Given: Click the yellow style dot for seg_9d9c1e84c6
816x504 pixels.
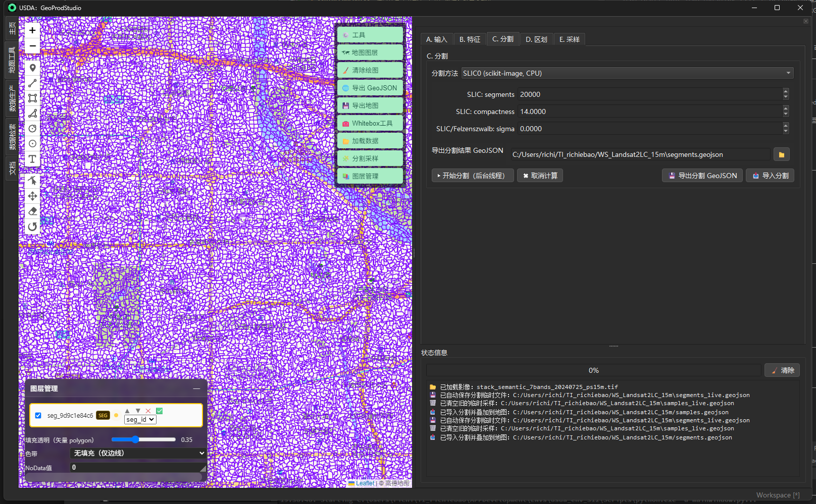Looking at the screenshot, I should point(116,415).
